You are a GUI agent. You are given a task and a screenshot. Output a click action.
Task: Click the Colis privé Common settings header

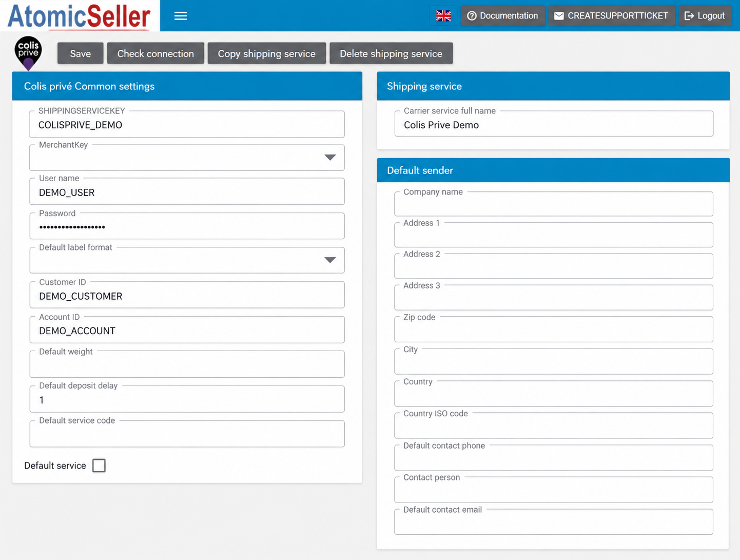pos(187,86)
